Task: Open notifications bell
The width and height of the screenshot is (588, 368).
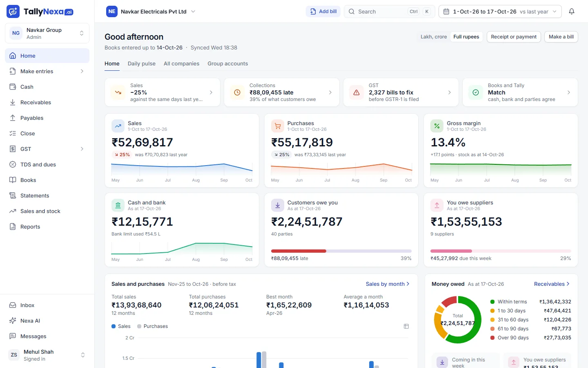Action: tap(572, 11)
